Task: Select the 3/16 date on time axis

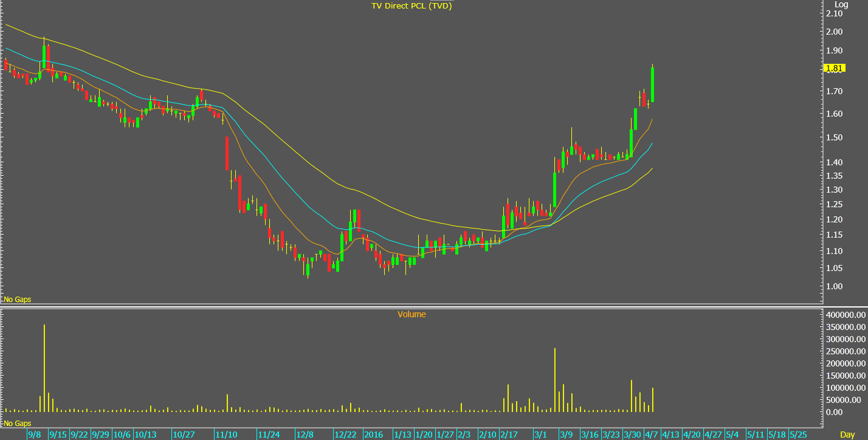Action: tap(590, 435)
